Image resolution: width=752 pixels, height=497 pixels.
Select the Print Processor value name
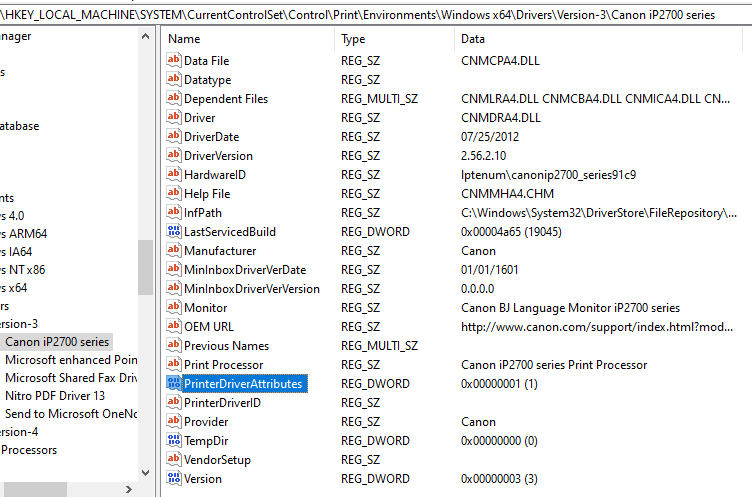(223, 365)
